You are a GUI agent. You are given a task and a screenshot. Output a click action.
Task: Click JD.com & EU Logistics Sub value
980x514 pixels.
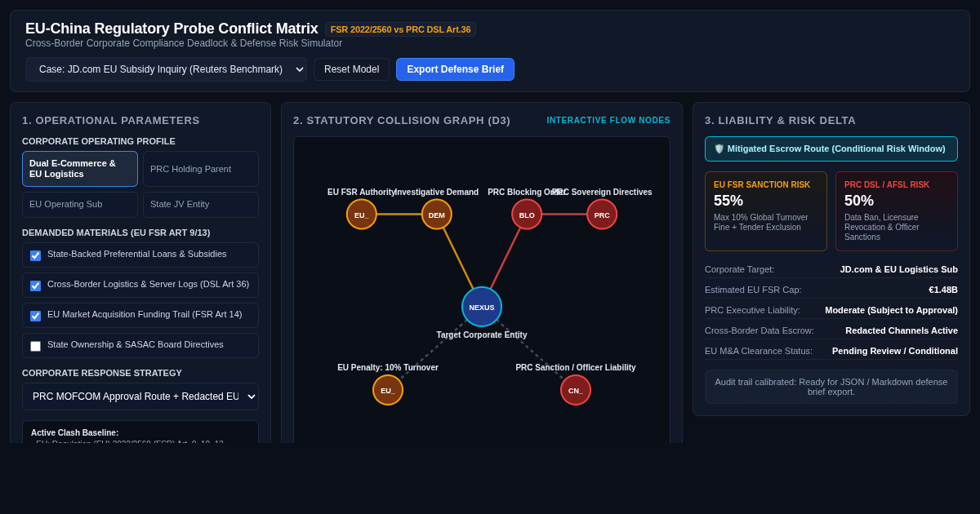[899, 269]
